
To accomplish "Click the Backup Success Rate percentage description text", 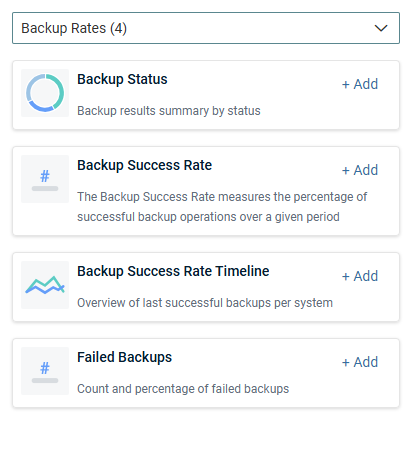I will [222, 207].
